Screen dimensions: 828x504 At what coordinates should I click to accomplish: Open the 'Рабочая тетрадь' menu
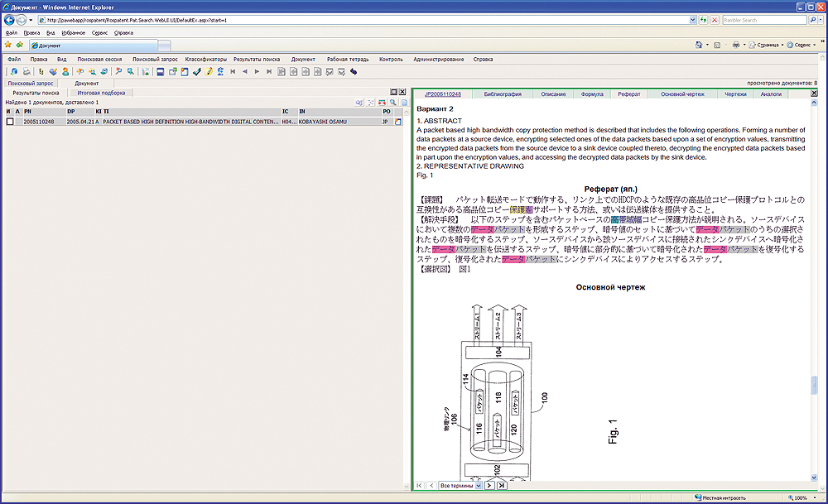pyautogui.click(x=347, y=60)
